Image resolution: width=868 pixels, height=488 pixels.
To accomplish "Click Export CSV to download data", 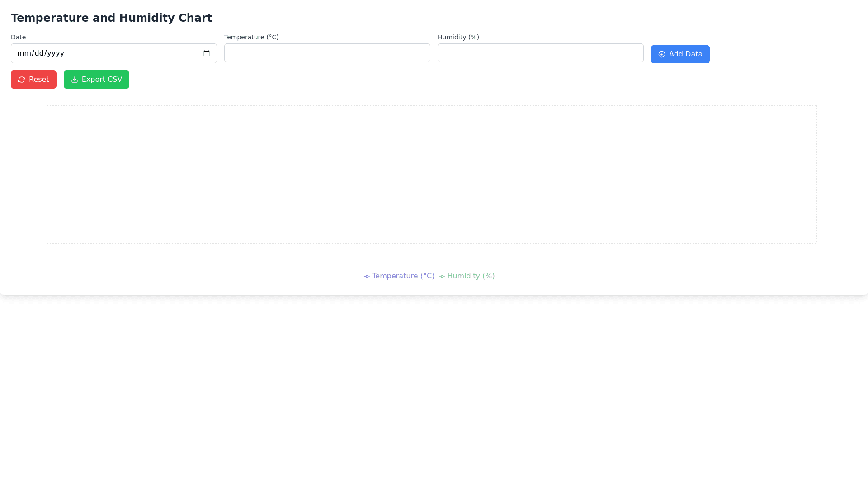I will [96, 80].
